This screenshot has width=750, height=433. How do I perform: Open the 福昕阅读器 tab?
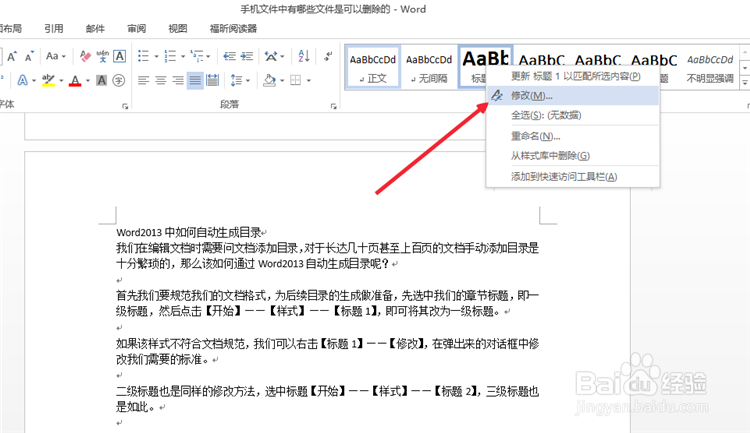coord(233,29)
